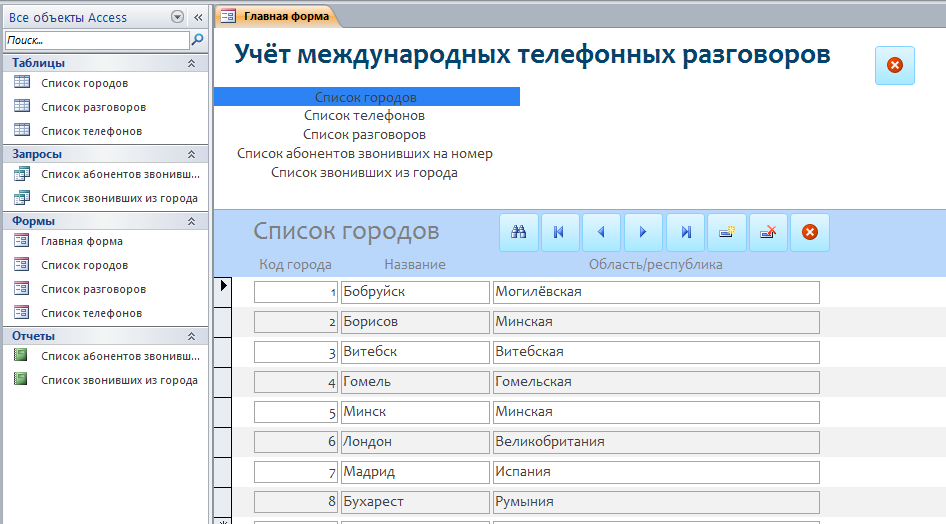Close the Список городов subform

[x=810, y=232]
